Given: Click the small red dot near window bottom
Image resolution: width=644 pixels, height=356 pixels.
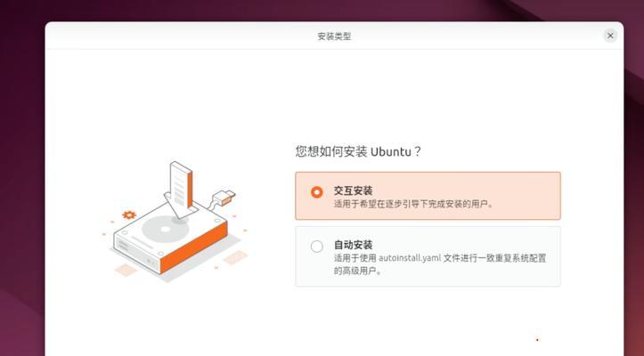Looking at the screenshot, I should pyautogui.click(x=537, y=340).
